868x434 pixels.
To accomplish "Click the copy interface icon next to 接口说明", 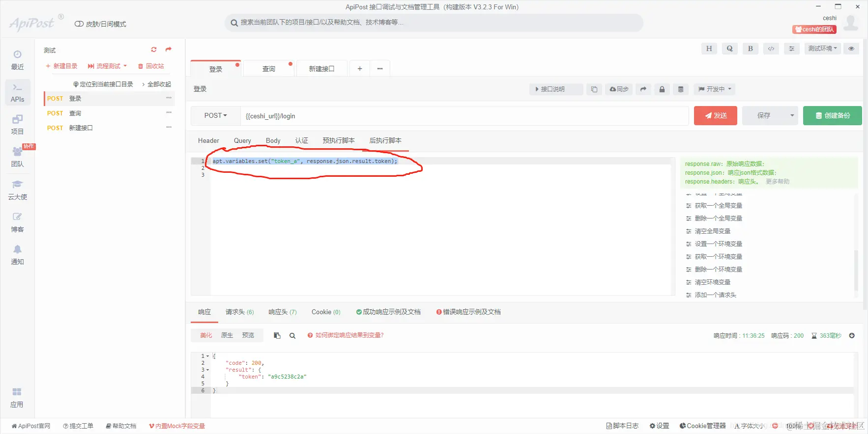I will [594, 89].
